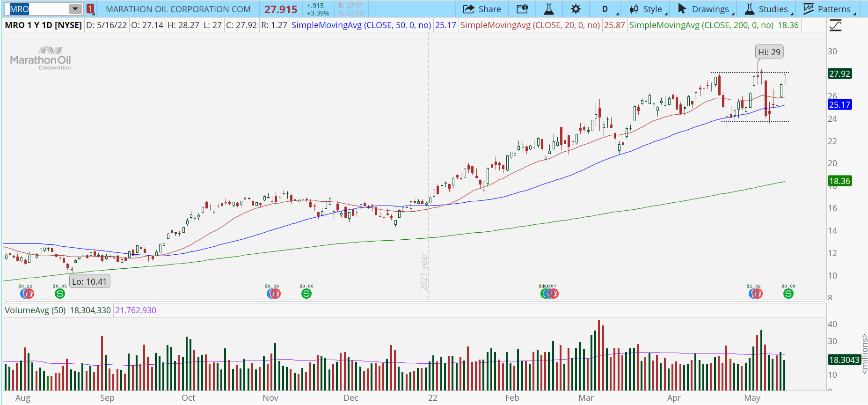
Task: Click the C: 27.92 close value
Action: pos(241,25)
